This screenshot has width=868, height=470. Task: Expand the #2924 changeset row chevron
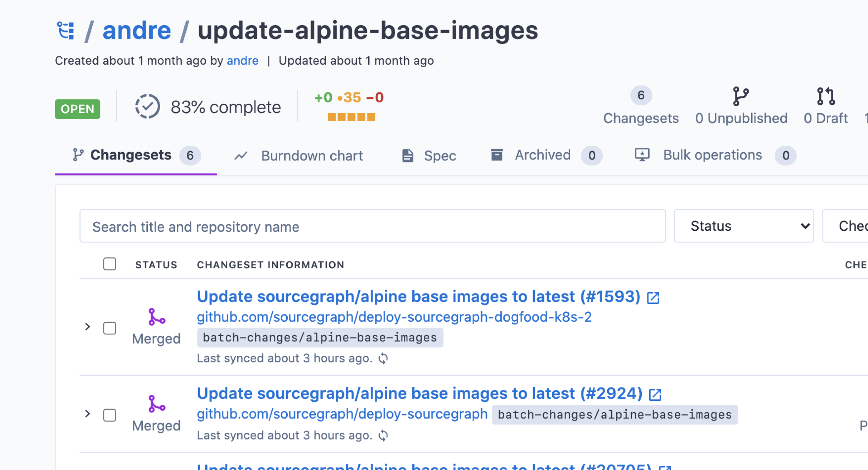click(87, 414)
